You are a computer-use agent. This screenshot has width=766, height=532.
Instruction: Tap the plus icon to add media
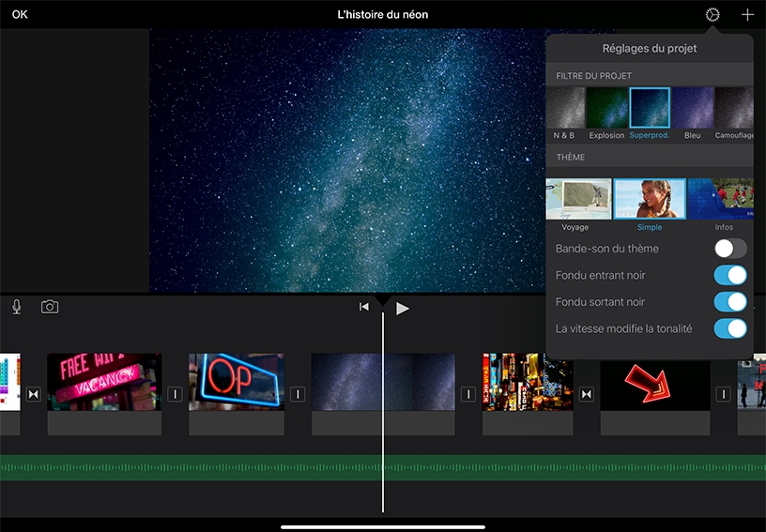(747, 15)
